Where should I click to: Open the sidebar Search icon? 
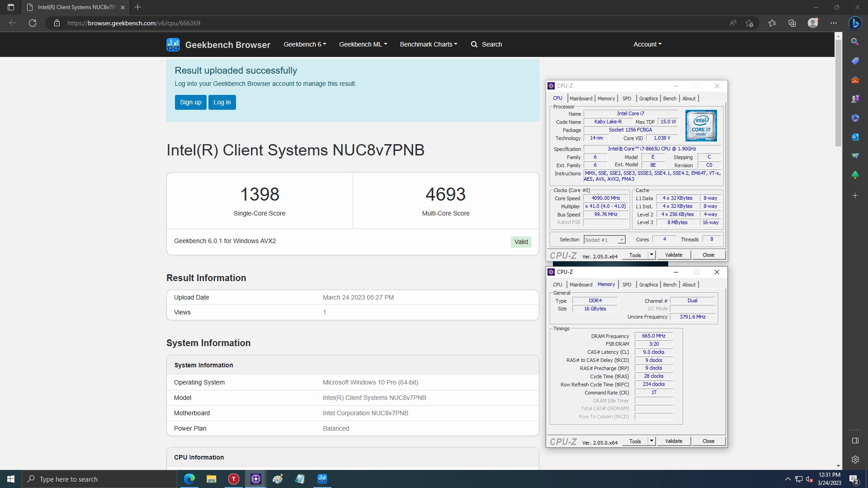(855, 42)
